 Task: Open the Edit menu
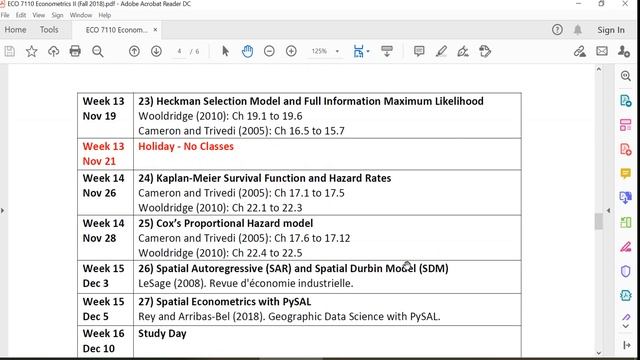[x=21, y=15]
